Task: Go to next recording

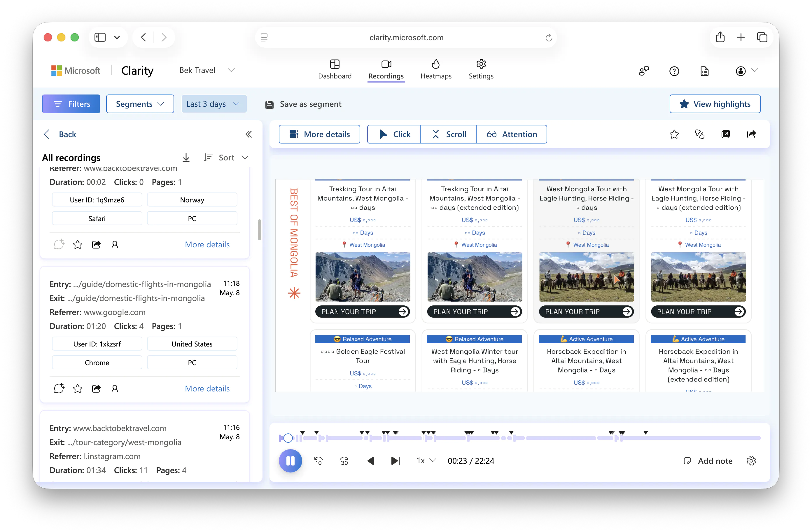Action: click(395, 461)
